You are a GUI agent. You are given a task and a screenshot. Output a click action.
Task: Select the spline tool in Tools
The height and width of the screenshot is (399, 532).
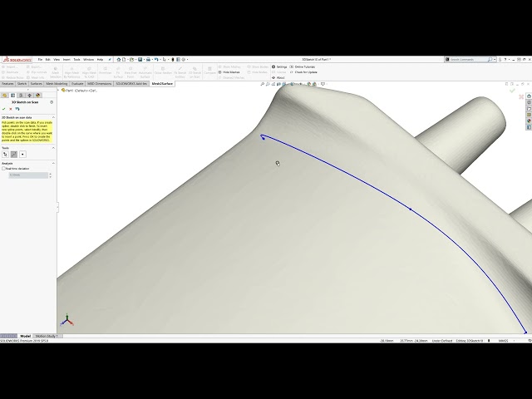(x=14, y=155)
